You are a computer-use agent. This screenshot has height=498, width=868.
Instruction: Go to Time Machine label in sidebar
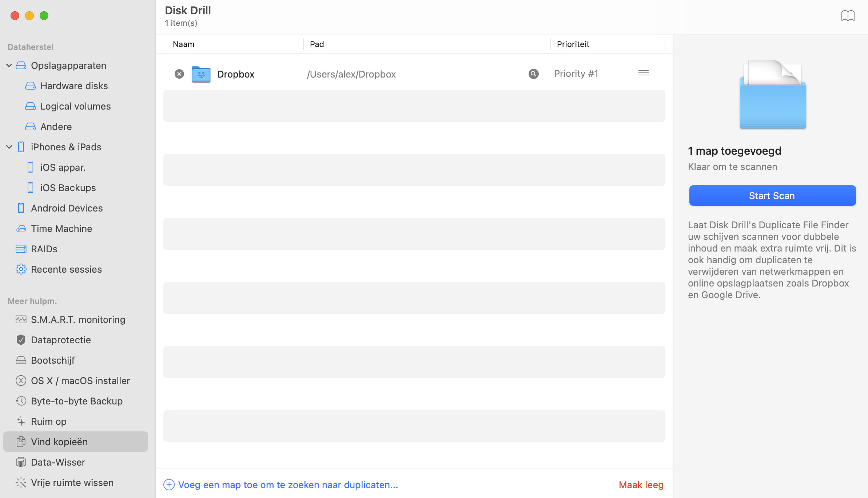61,229
